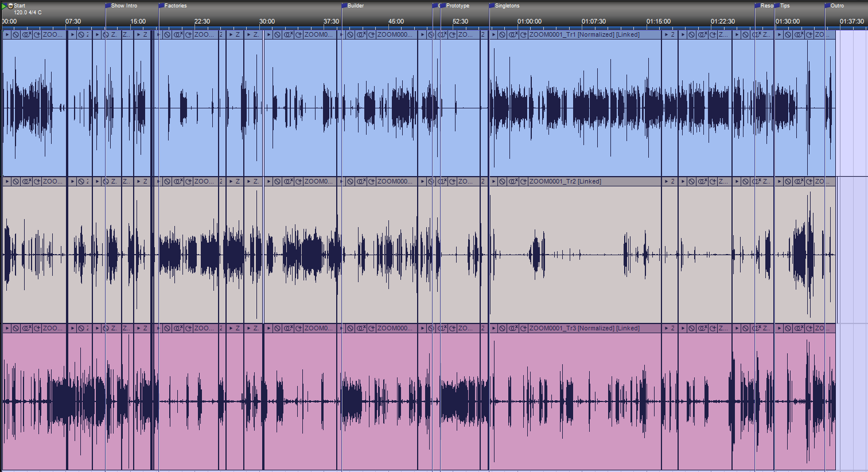The width and height of the screenshot is (868, 472).
Task: Select the Start marker label
Action: 20,6
